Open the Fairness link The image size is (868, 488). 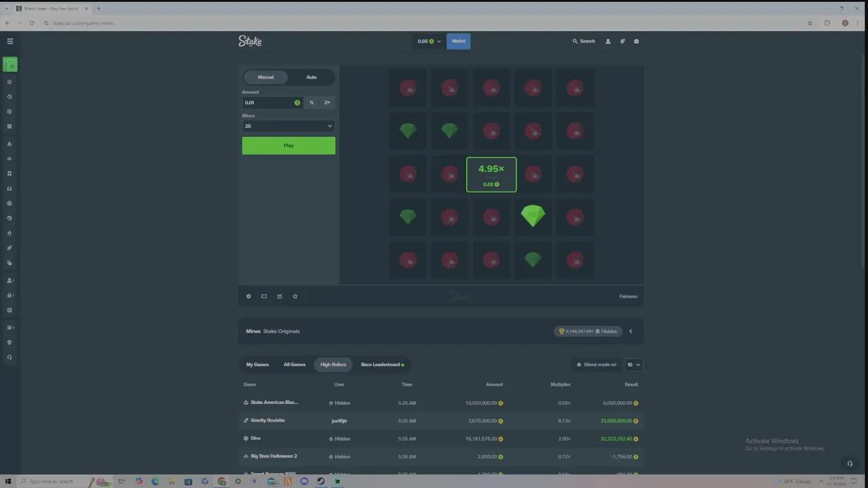pyautogui.click(x=628, y=296)
